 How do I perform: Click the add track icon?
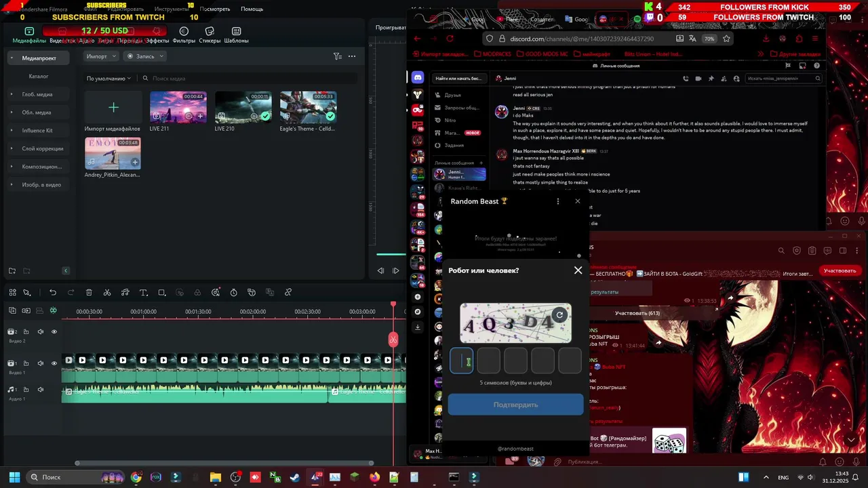click(12, 310)
